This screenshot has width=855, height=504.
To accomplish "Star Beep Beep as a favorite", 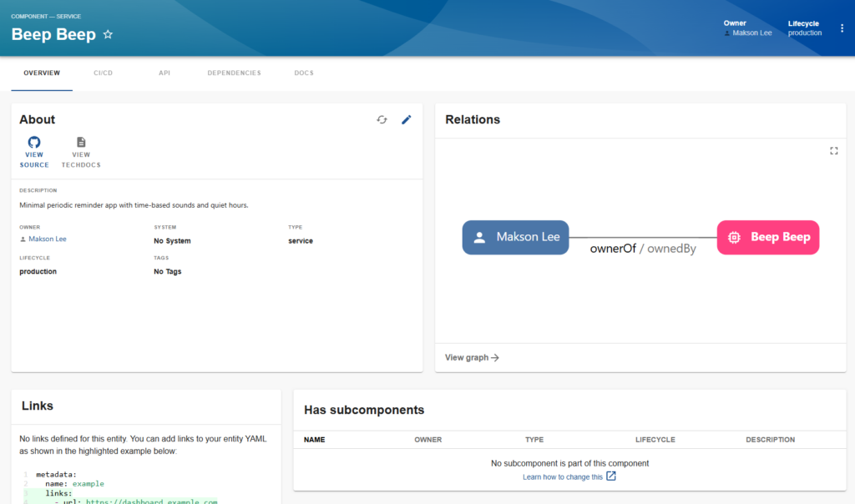I will tap(108, 35).
